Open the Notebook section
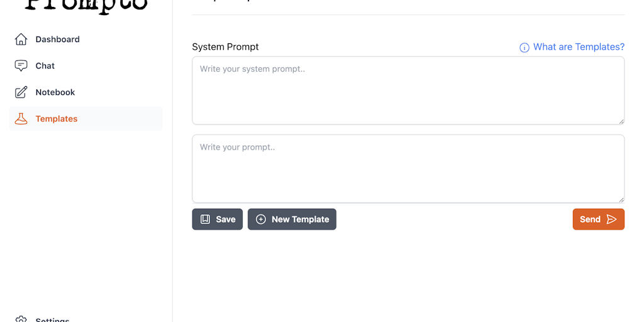The width and height of the screenshot is (644, 322). 55,92
